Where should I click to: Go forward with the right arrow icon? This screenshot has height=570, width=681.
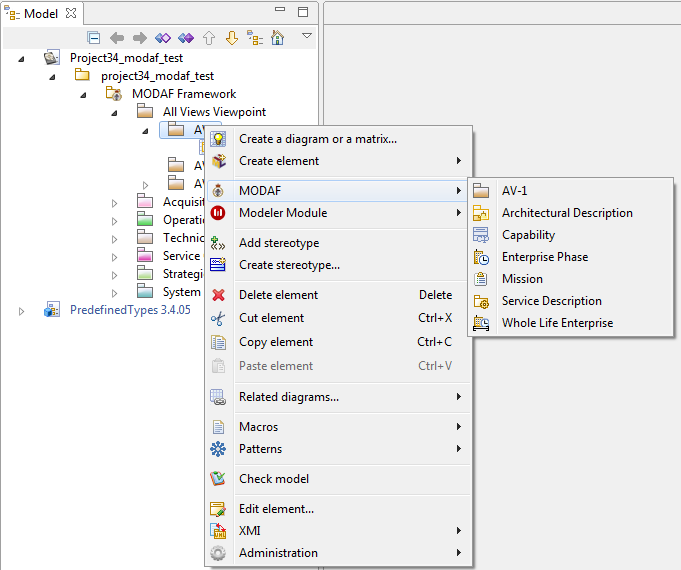(x=140, y=38)
